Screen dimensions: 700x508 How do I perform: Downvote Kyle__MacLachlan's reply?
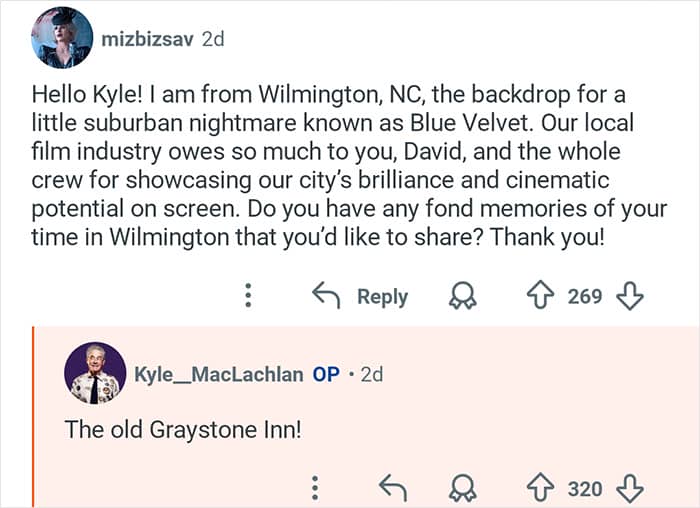[x=629, y=488]
